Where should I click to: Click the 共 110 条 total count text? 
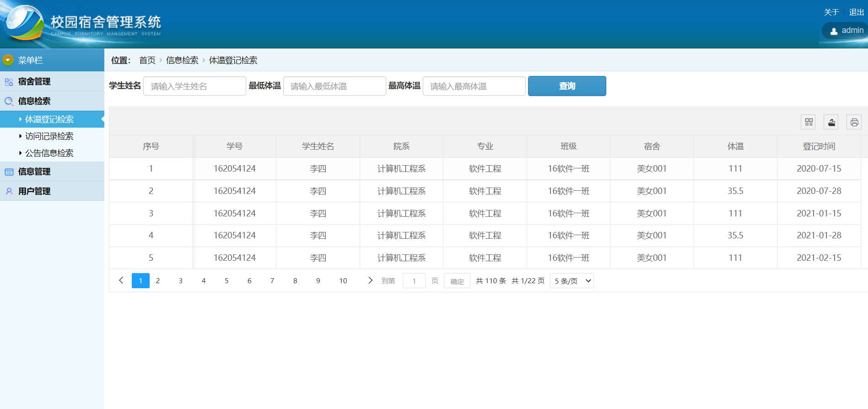pos(491,281)
